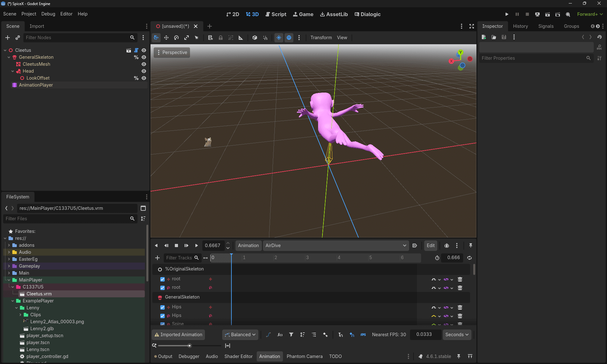Stop the animation playback
The image size is (607, 364).
click(x=176, y=246)
